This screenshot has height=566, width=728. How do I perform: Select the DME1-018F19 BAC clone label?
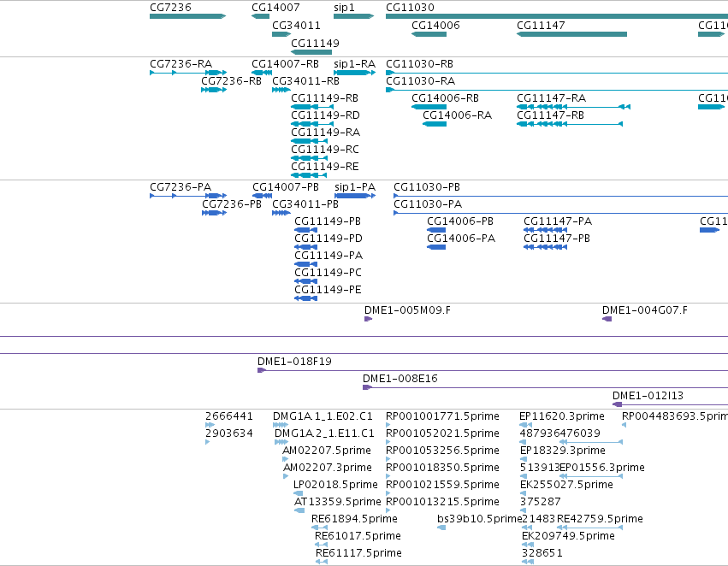(295, 362)
